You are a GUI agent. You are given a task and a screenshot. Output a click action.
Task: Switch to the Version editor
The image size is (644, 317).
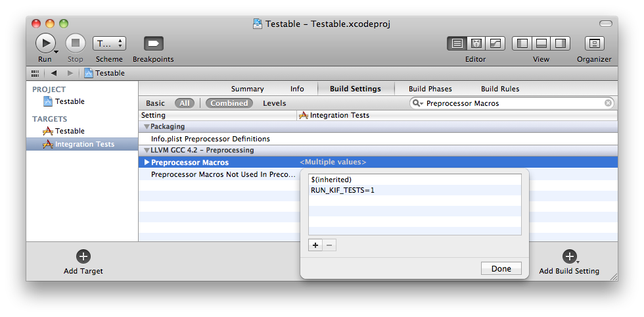click(494, 43)
